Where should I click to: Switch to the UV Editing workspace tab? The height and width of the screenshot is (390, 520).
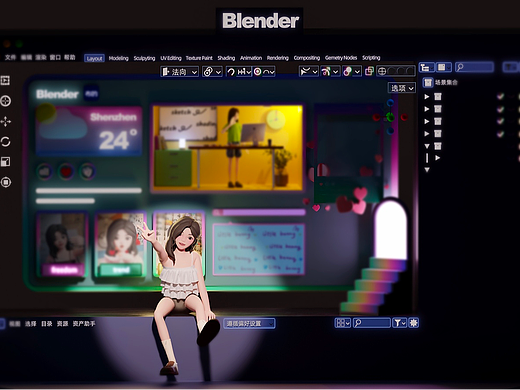tap(171, 58)
